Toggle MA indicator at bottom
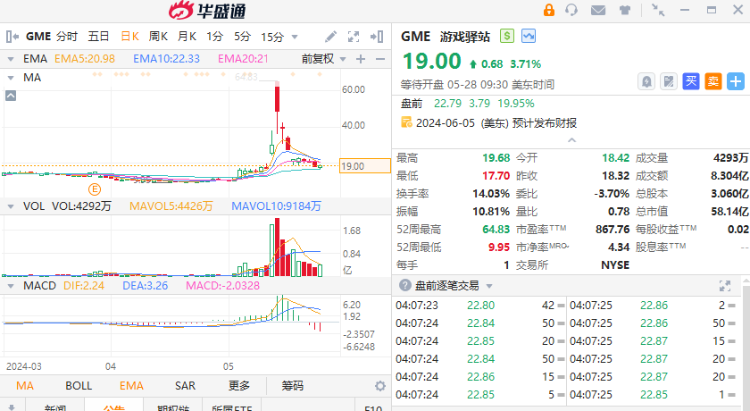Screen dimensions: 750x411 25,386
